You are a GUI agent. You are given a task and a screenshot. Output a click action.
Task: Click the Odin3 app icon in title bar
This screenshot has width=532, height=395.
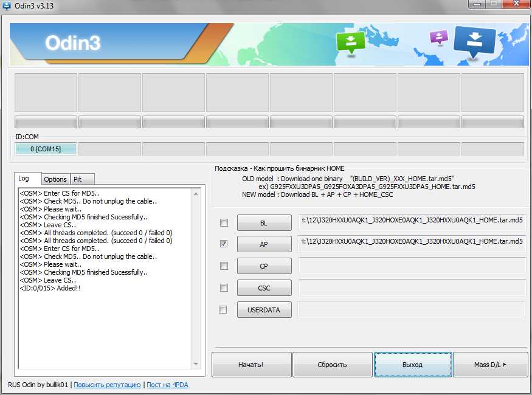[x=6, y=5]
